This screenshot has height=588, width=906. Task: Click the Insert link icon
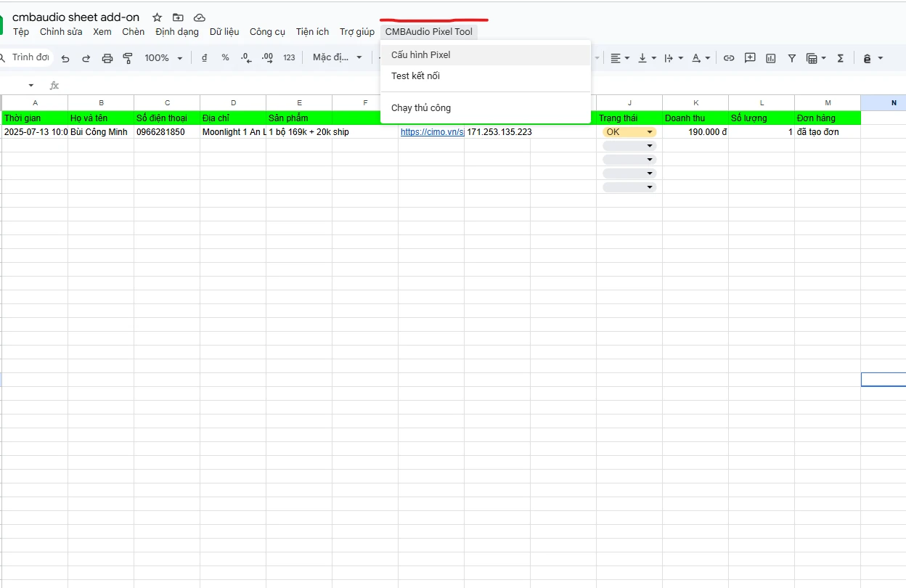729,58
